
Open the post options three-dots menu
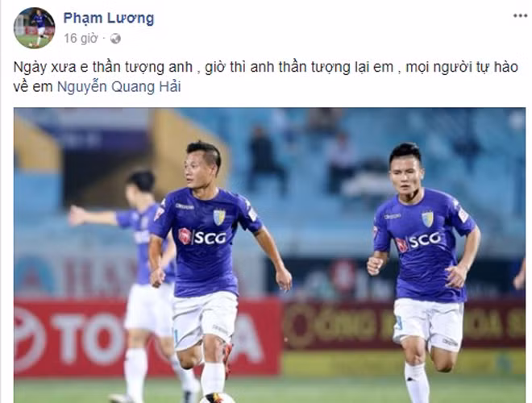click(x=520, y=16)
